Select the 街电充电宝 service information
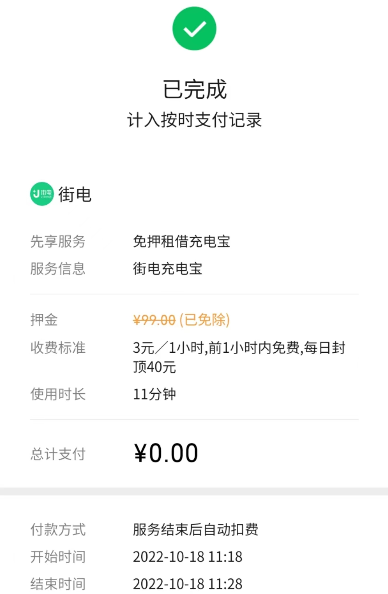Viewport: 388px width, 594px height. point(167,269)
